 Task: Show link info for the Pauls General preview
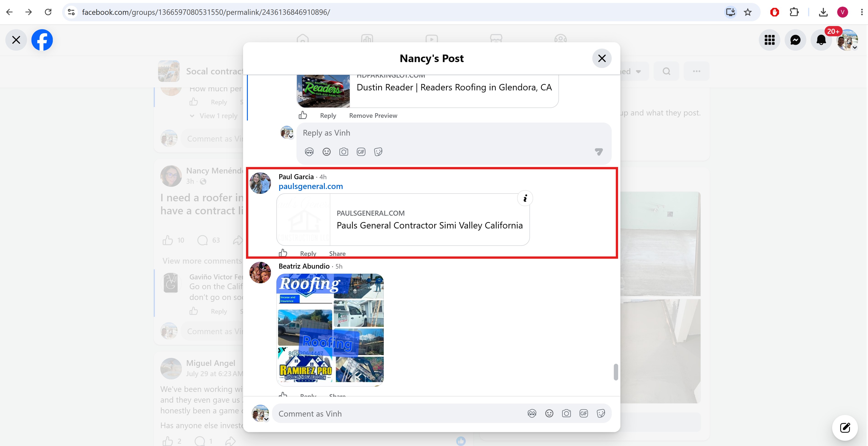pos(525,198)
